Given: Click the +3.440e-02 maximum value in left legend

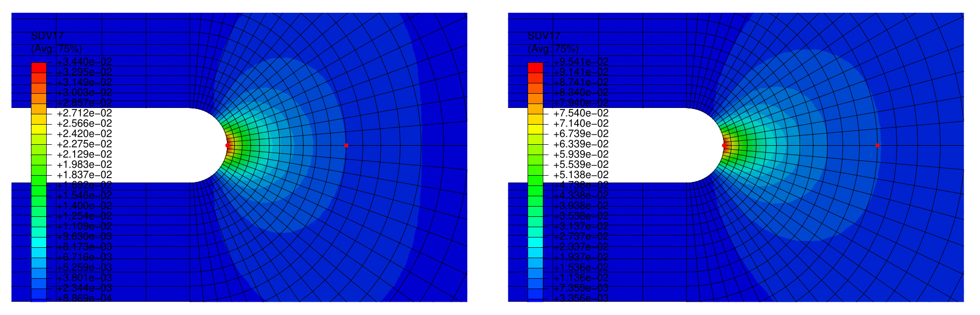Looking at the screenshot, I should [84, 62].
